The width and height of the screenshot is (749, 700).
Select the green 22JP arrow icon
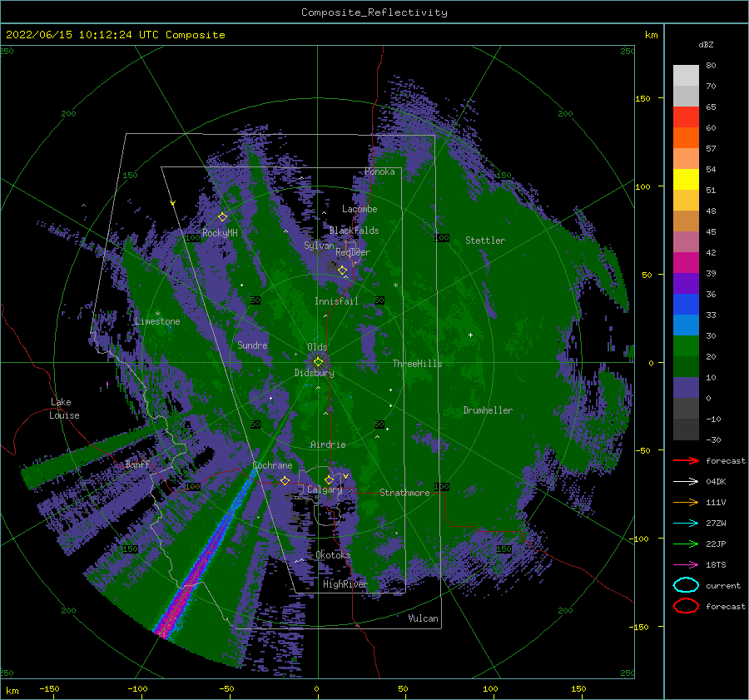click(x=686, y=544)
